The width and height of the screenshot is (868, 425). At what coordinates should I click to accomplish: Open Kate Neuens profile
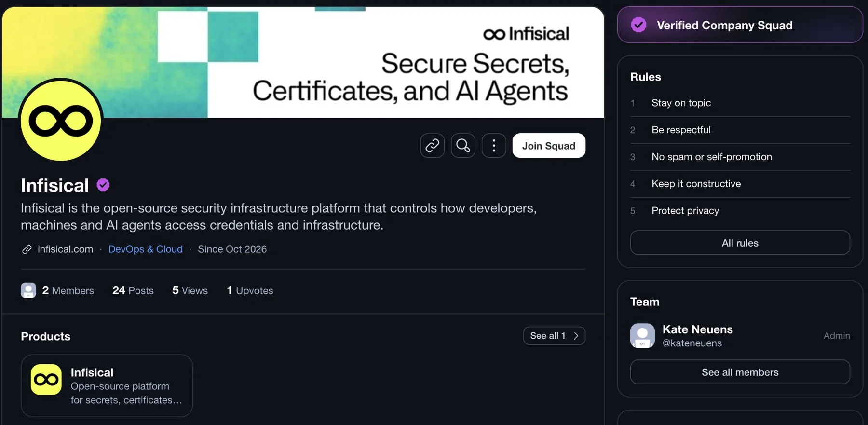tap(697, 329)
